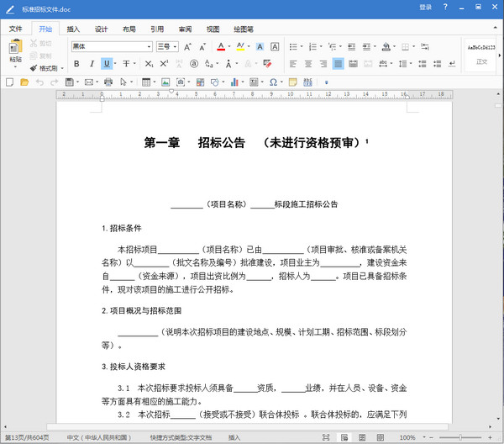The image size is (504, 444).
Task: Open folder icon in quick toolbar
Action: tap(24, 82)
